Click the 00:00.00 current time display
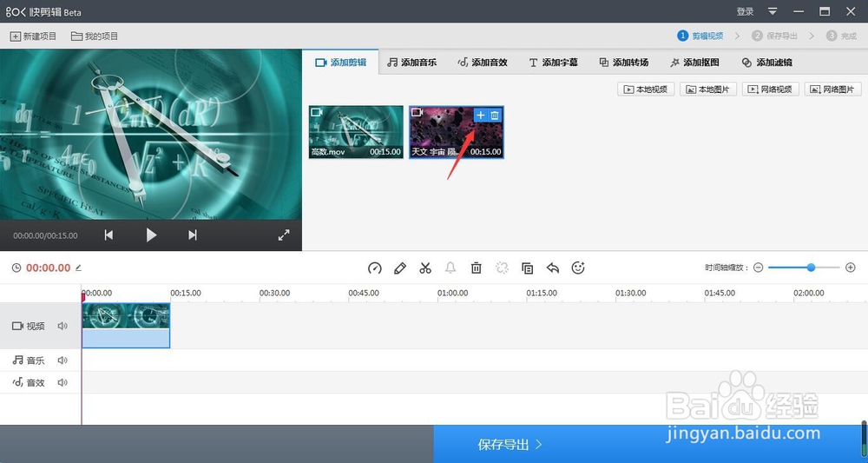The width and height of the screenshot is (868, 463). pos(48,268)
